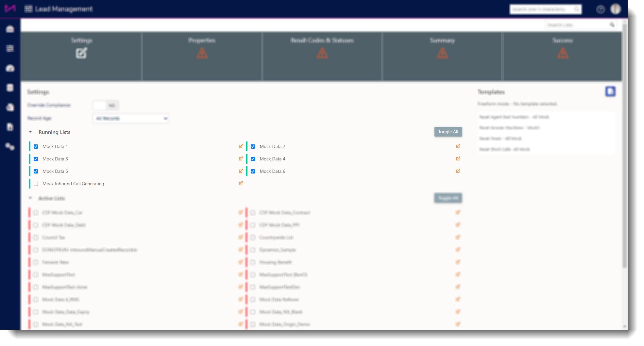The height and width of the screenshot is (346, 644).
Task: Click Toggle All for Running Lists
Action: 448,132
